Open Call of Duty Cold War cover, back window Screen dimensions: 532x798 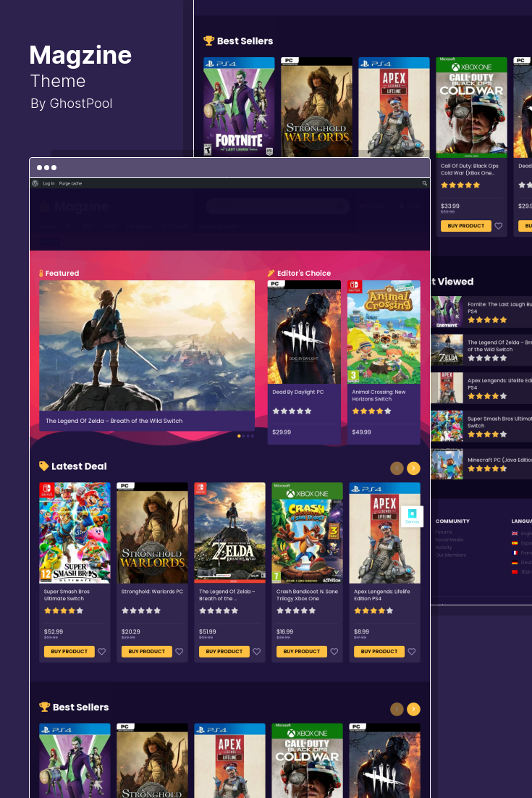tap(471, 107)
